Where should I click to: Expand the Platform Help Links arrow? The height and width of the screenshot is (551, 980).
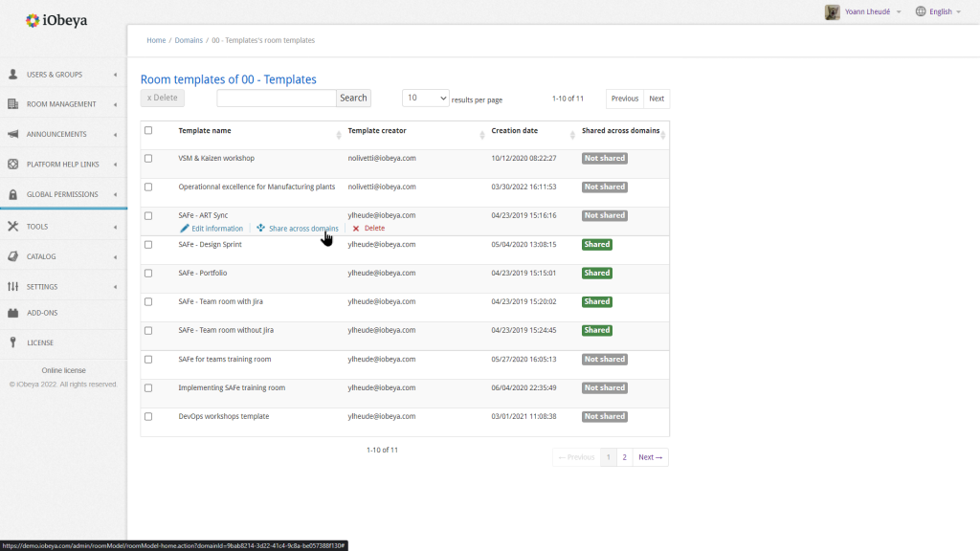click(x=115, y=165)
